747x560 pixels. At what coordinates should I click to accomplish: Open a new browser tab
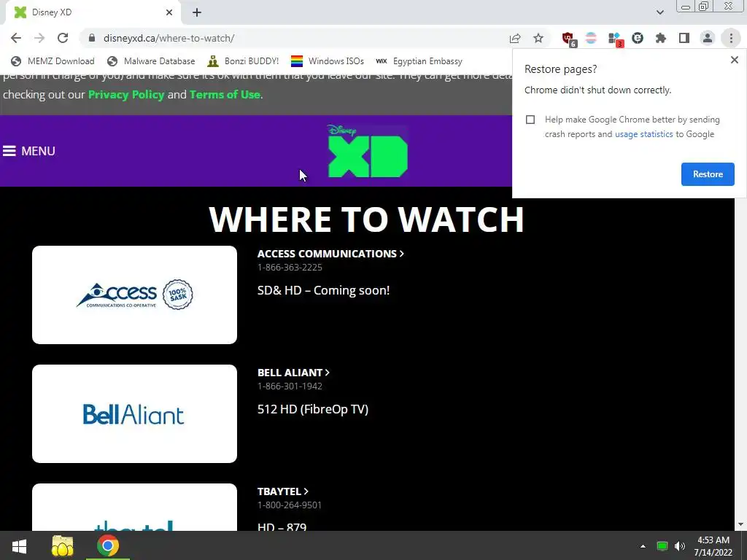pos(197,13)
